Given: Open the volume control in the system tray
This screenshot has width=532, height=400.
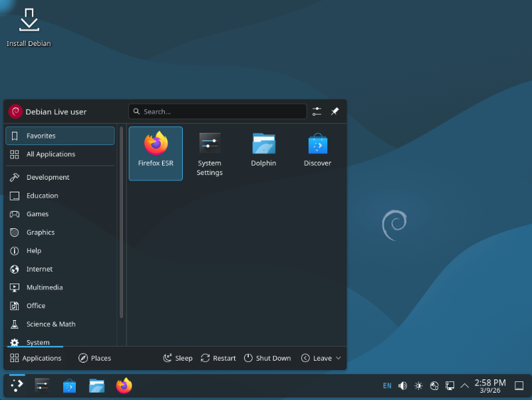Looking at the screenshot, I should click(402, 385).
